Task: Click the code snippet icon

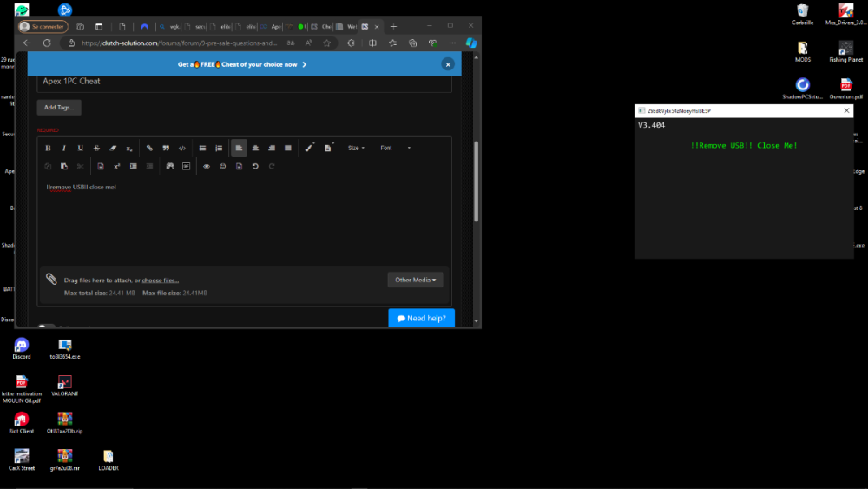Action: point(182,149)
